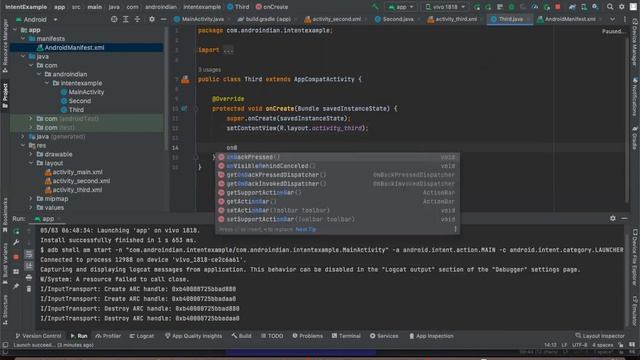
Task: Toggle scroll to end in Run console
Action: pyautogui.click(x=29, y=266)
